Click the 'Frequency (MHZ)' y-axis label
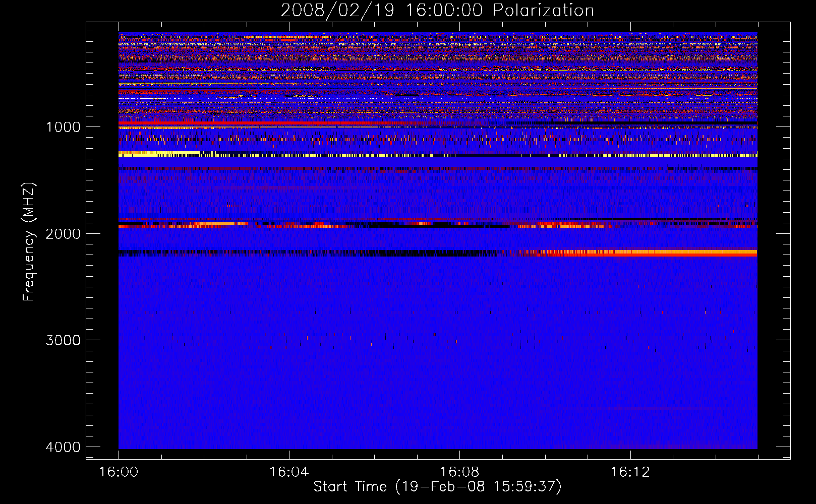 tap(29, 242)
